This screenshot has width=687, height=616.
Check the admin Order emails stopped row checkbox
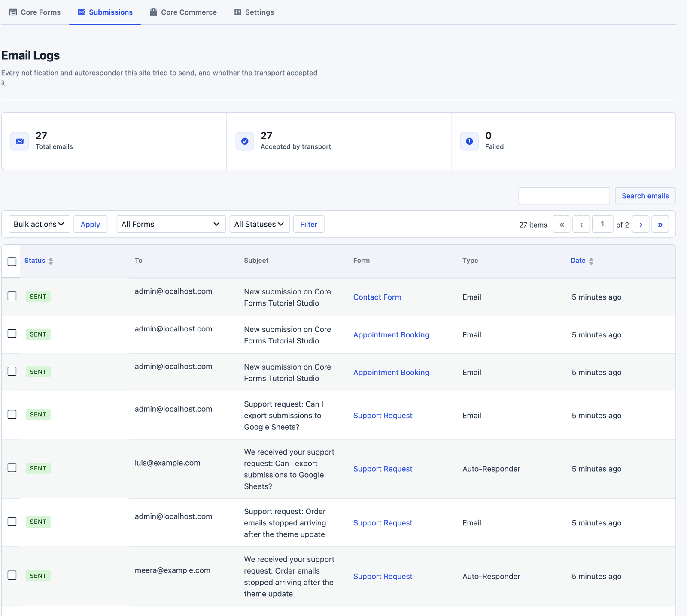click(x=12, y=522)
